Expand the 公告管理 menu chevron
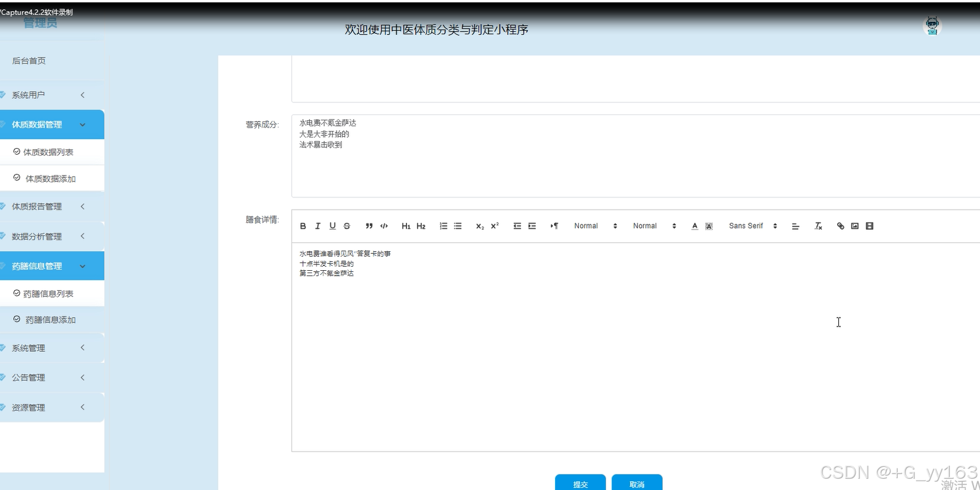Screen dimensions: 980x490 [x=82, y=377]
